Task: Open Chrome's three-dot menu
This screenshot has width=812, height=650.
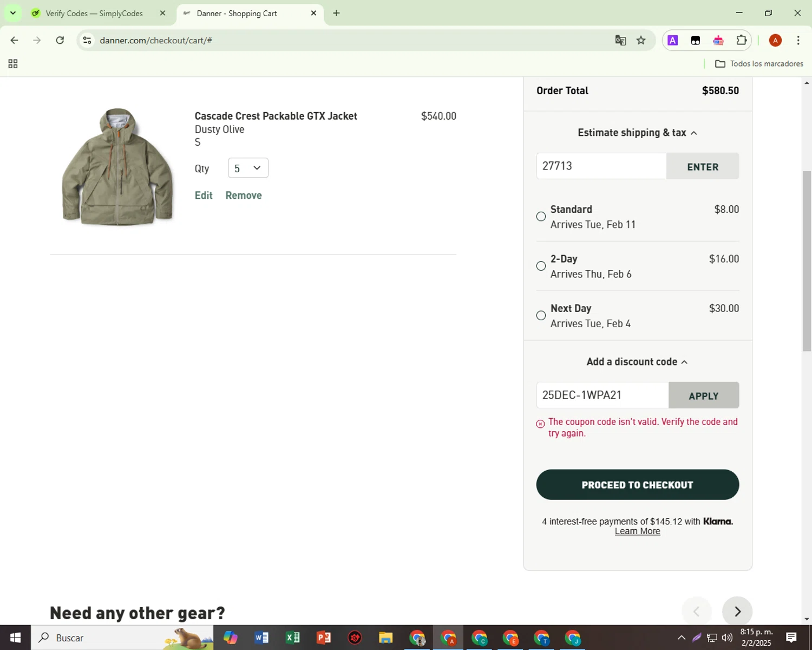Action: click(x=798, y=40)
